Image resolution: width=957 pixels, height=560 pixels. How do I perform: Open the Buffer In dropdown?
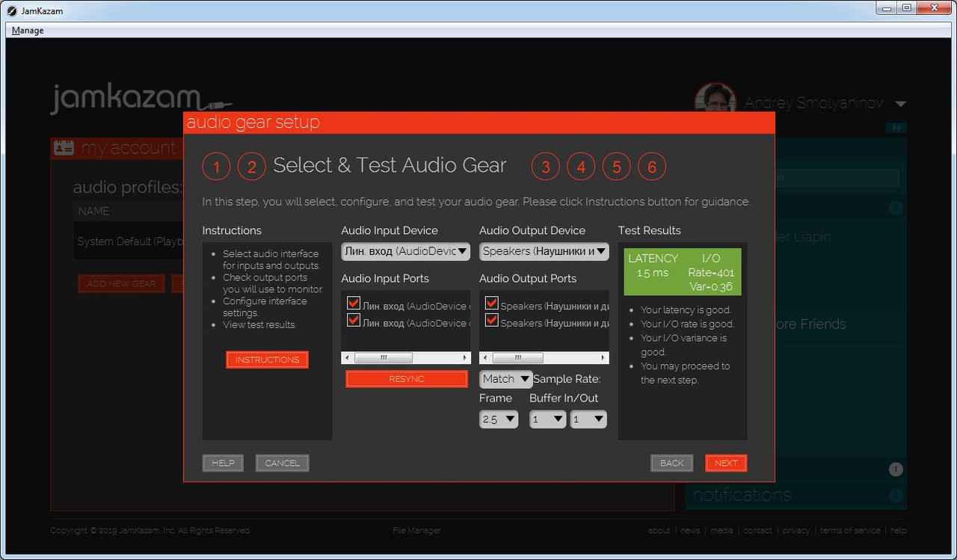pyautogui.click(x=547, y=419)
